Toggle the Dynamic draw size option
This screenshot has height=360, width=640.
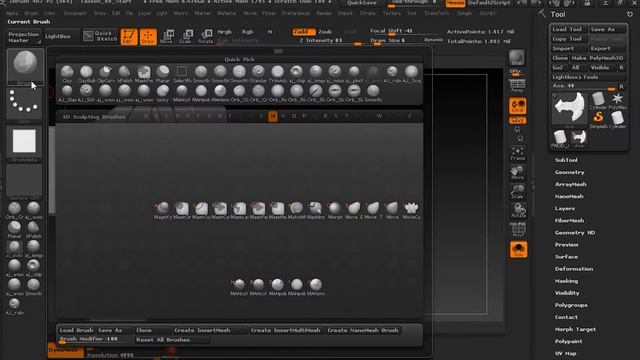point(433,40)
